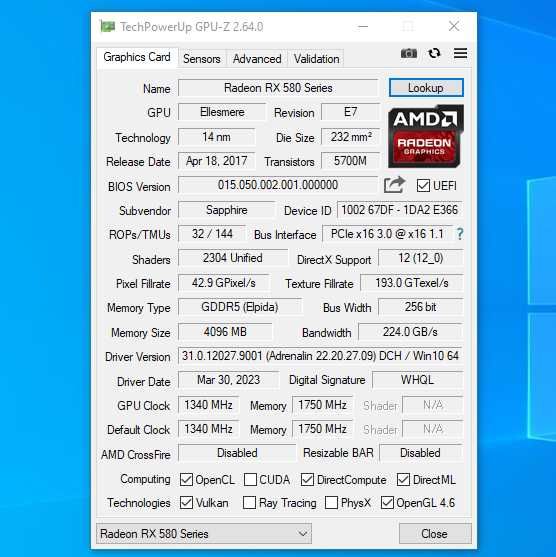Image resolution: width=556 pixels, height=557 pixels.
Task: Click the AMD CrossFire value Disabled
Action: [237, 453]
